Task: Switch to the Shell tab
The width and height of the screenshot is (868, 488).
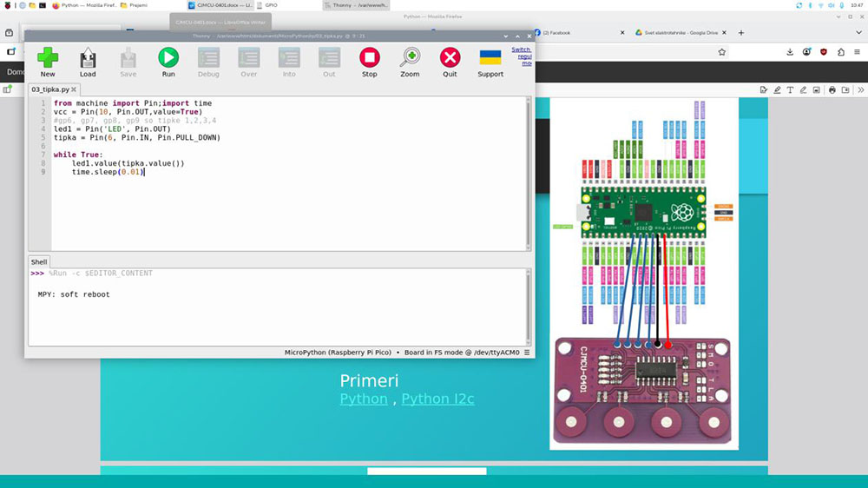Action: tap(39, 261)
